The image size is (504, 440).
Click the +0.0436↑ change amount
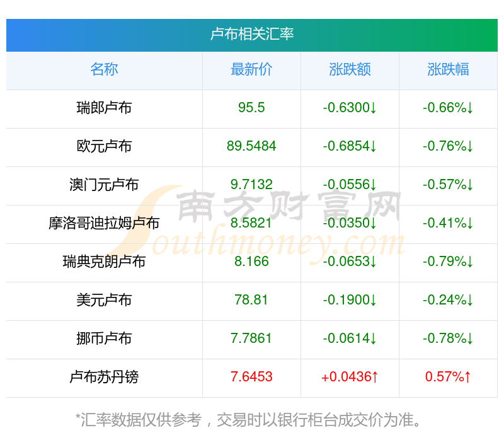pyautogui.click(x=350, y=376)
